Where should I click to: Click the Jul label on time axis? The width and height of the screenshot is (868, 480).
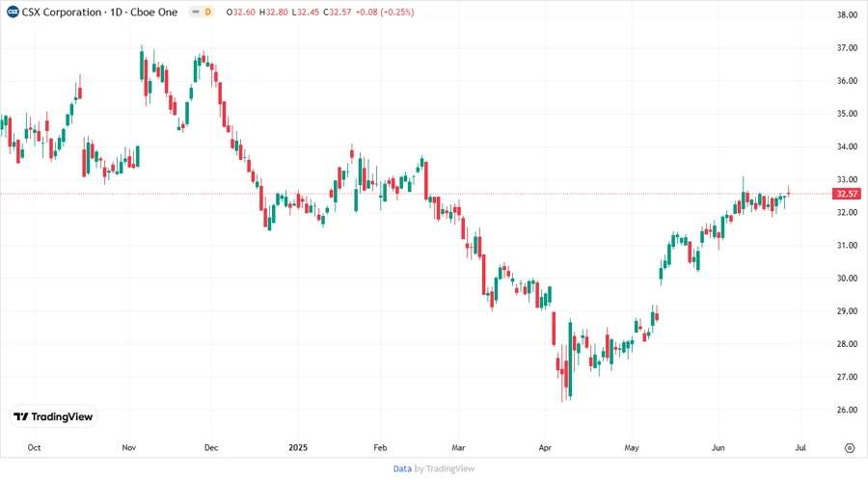click(x=800, y=447)
